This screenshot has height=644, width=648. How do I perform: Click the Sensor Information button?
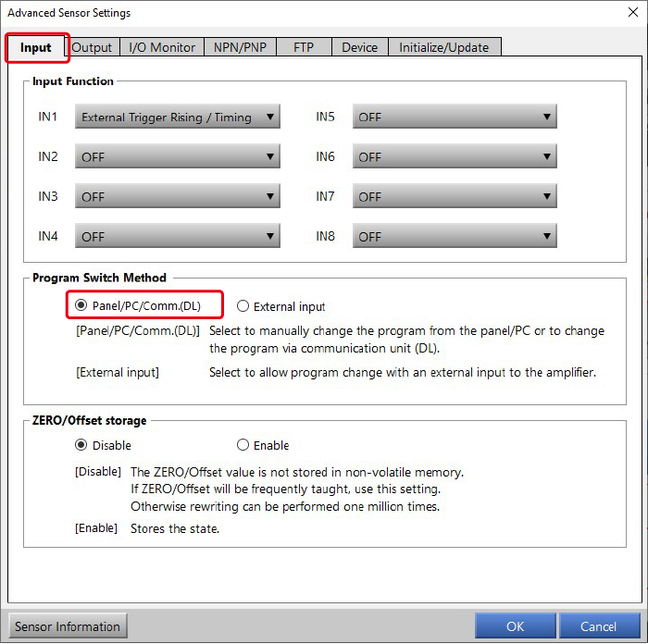pos(68,626)
